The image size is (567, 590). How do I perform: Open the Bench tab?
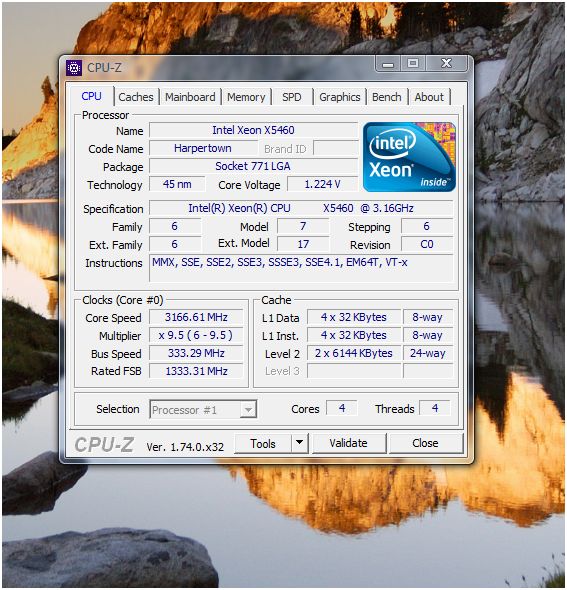tap(386, 97)
